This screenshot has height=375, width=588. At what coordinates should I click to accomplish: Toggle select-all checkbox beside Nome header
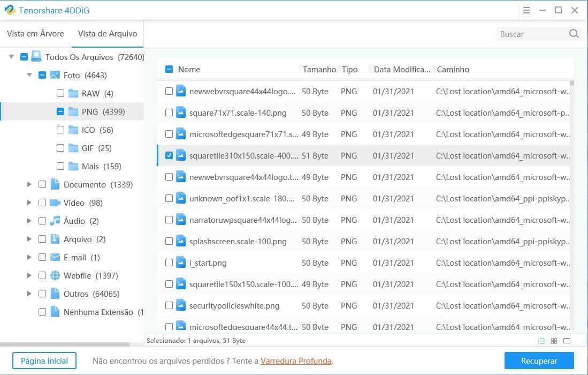tap(169, 69)
